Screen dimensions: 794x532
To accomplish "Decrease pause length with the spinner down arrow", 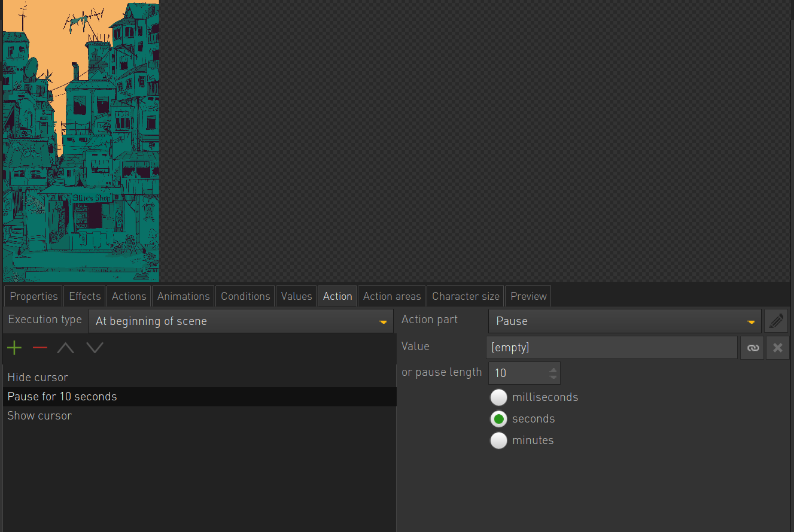I will point(553,377).
